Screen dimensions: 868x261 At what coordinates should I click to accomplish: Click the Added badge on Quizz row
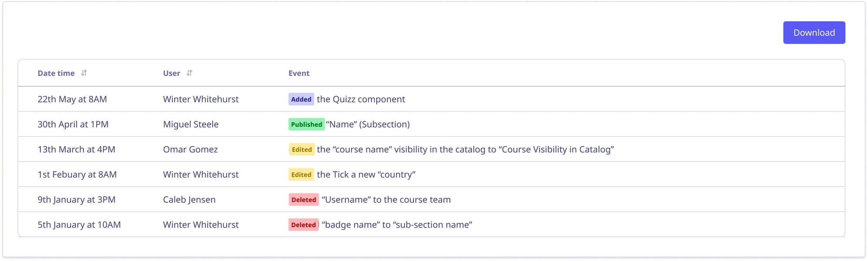tap(301, 99)
